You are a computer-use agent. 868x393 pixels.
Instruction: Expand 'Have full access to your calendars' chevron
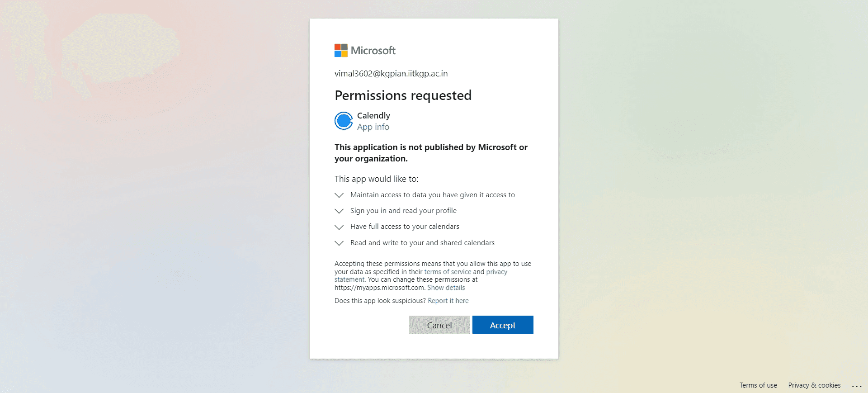[x=339, y=227]
